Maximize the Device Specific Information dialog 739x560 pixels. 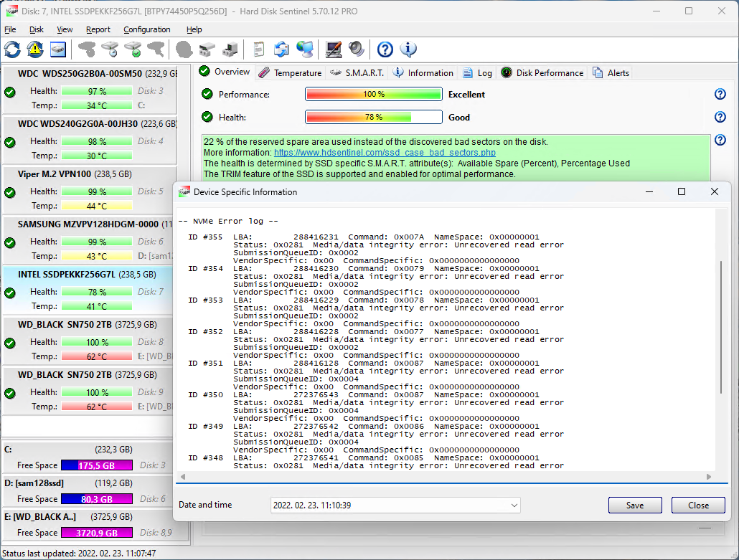tap(682, 191)
